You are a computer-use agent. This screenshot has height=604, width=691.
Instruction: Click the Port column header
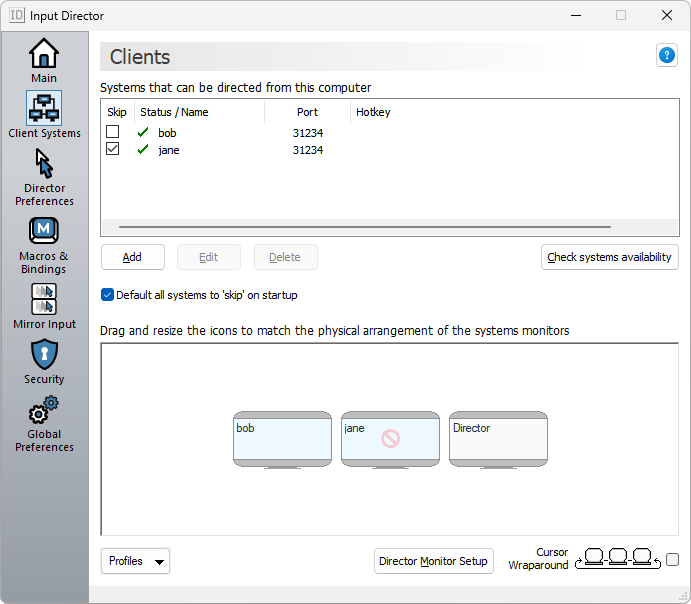coord(307,112)
